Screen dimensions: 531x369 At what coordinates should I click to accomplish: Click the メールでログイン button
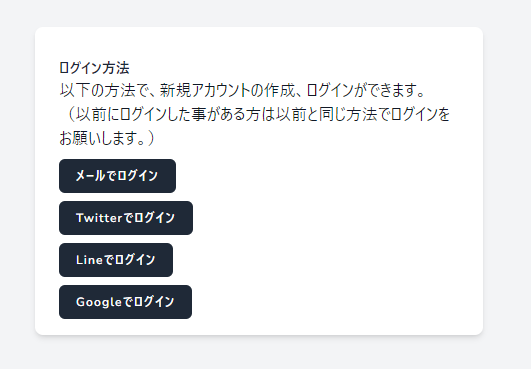point(117,176)
